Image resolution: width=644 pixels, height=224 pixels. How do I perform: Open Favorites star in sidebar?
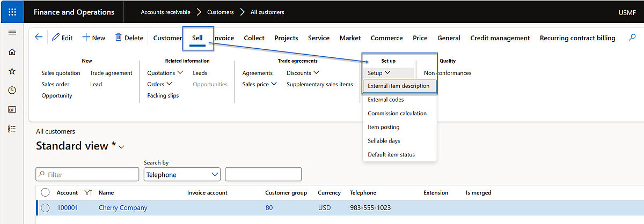click(12, 71)
